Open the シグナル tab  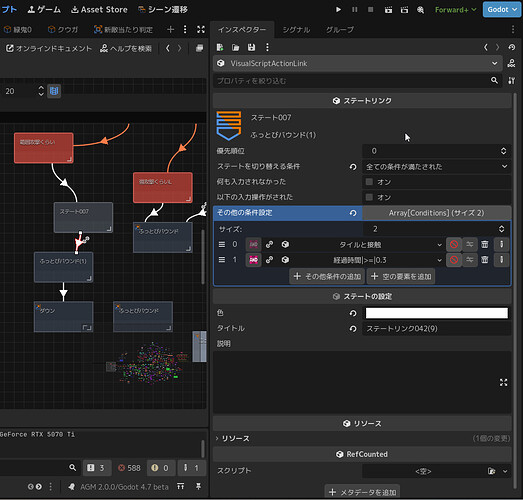tap(296, 30)
